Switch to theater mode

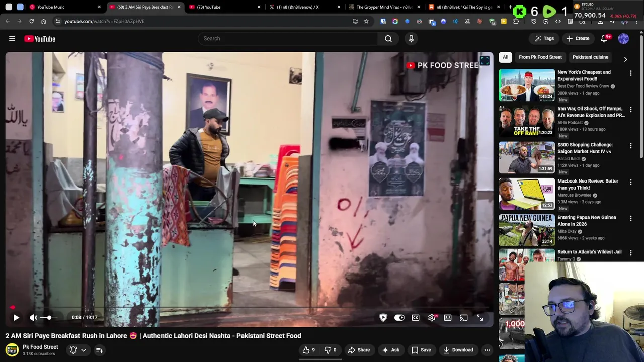pyautogui.click(x=448, y=318)
